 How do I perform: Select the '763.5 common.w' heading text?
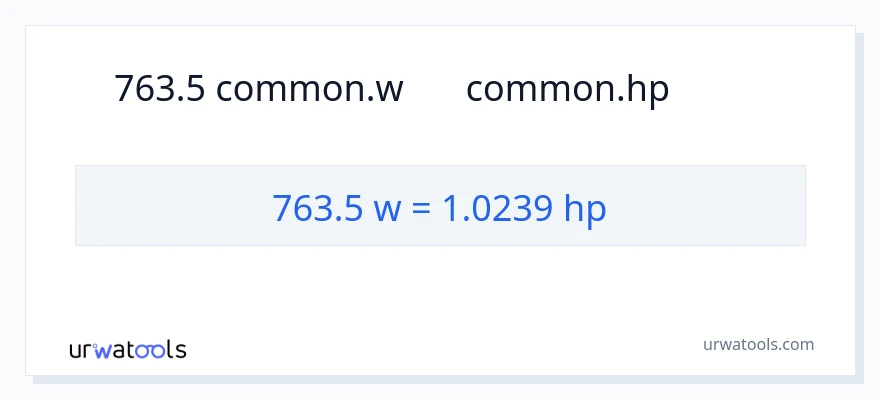pyautogui.click(x=258, y=89)
